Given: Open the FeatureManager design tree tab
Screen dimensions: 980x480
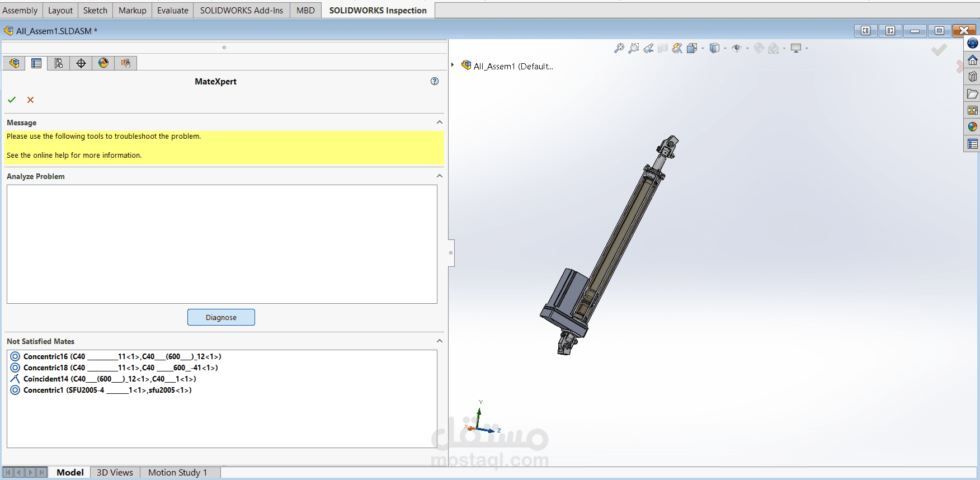Looking at the screenshot, I should 14,63.
